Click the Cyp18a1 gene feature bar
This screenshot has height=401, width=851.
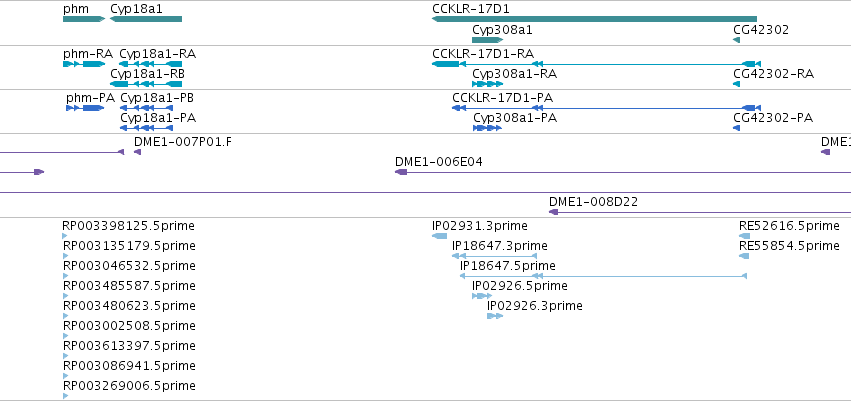pyautogui.click(x=146, y=19)
